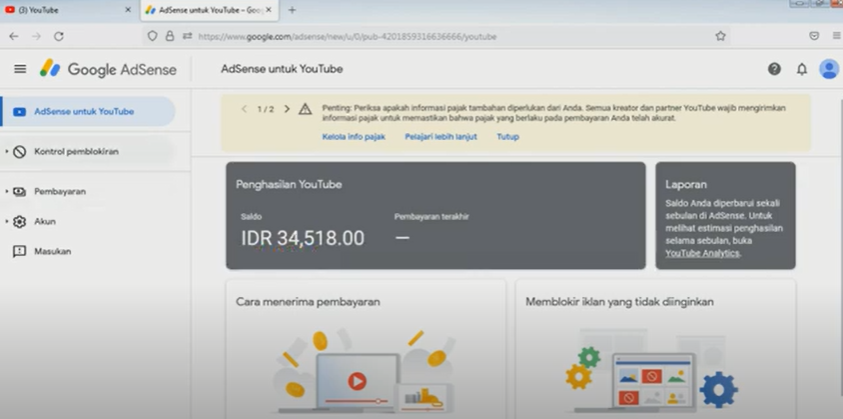Click the Akun gear icon

pos(19,222)
